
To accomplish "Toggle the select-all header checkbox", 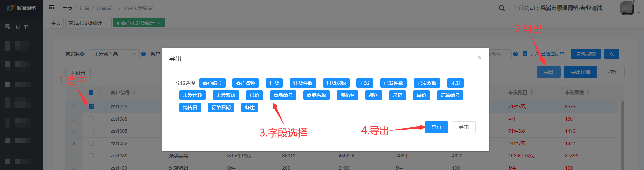I will (x=91, y=93).
